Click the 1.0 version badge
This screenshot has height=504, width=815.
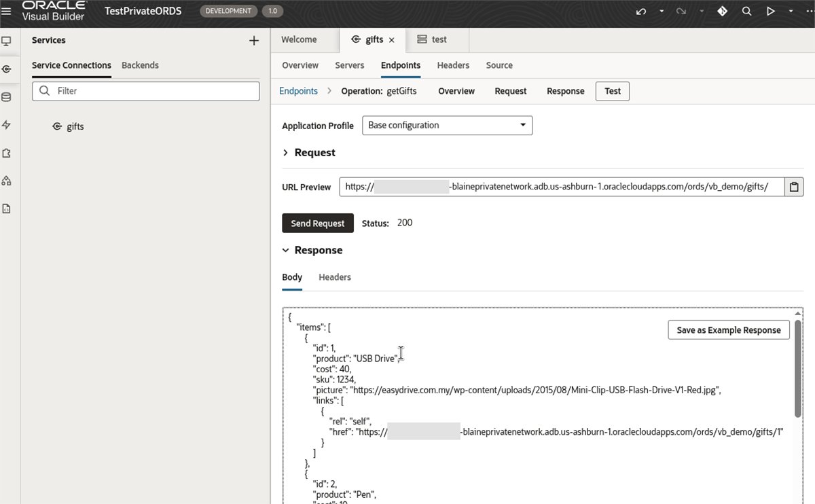[x=273, y=12]
